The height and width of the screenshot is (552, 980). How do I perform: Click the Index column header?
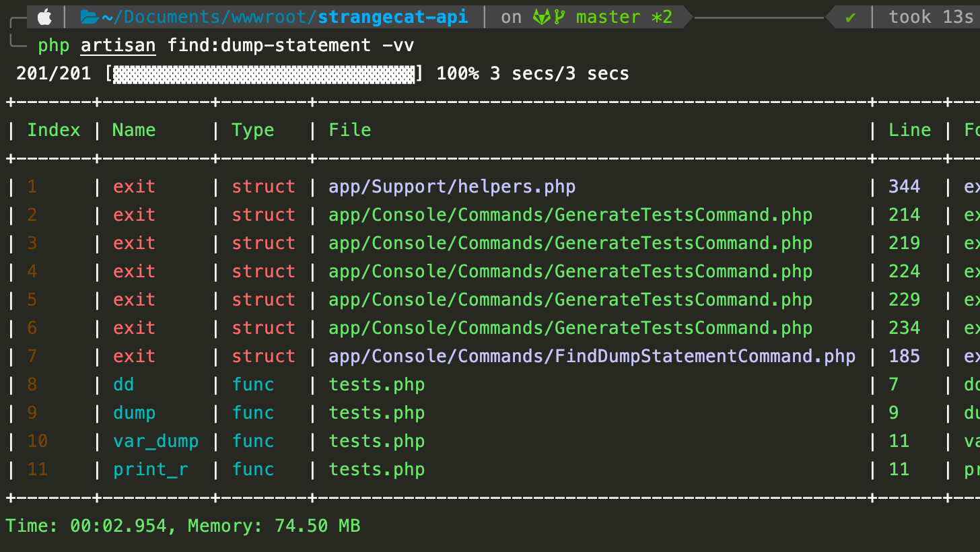coord(54,130)
